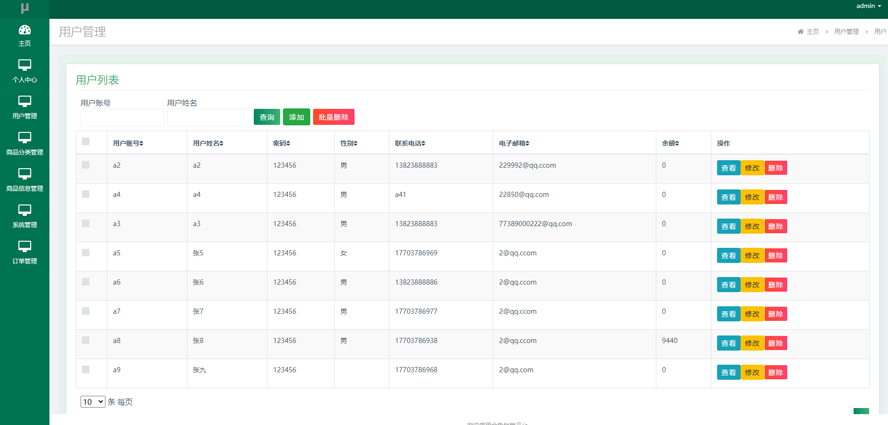
Task: Click the phone value a41
Action: 401,194
